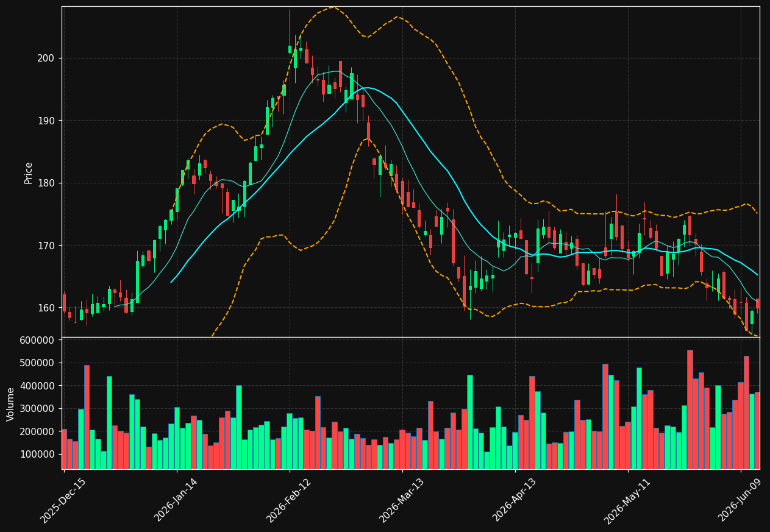Click the 2026-Feb-12 date label
The width and height of the screenshot is (770, 532).
tap(289, 500)
